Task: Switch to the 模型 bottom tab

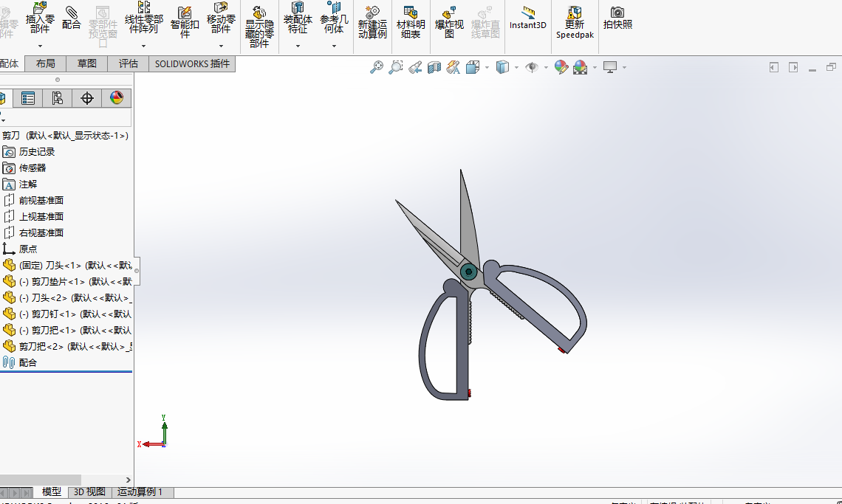Action: tap(52, 491)
